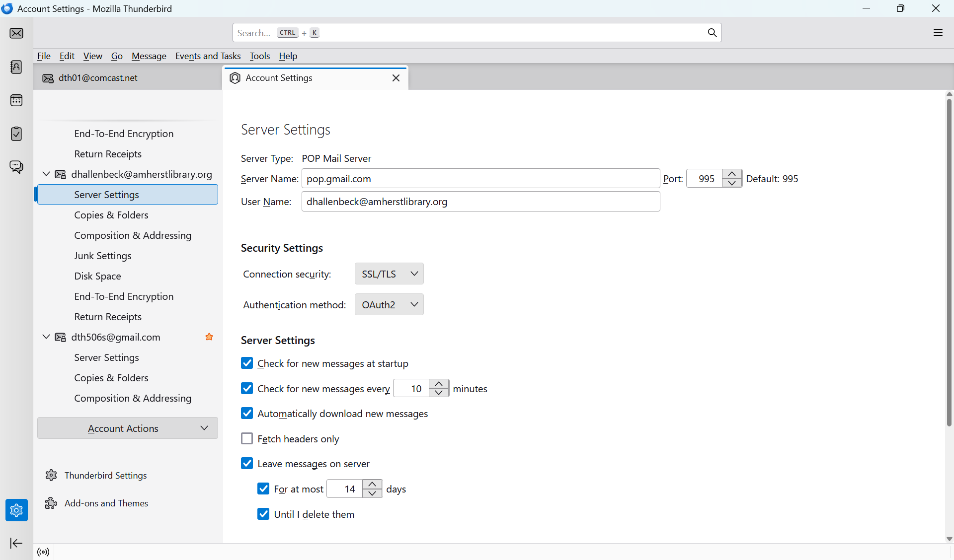This screenshot has width=954, height=560.
Task: Open the Tools menu
Action: point(259,56)
